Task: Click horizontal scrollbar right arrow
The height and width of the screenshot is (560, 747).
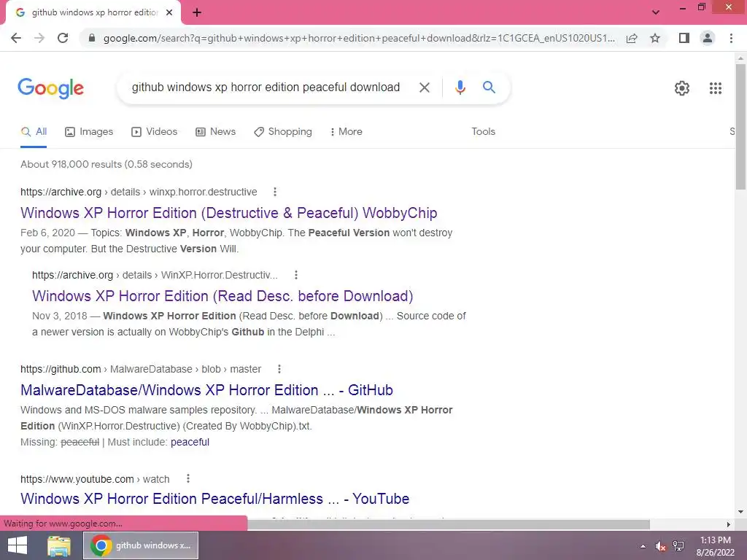Action: pos(729,525)
